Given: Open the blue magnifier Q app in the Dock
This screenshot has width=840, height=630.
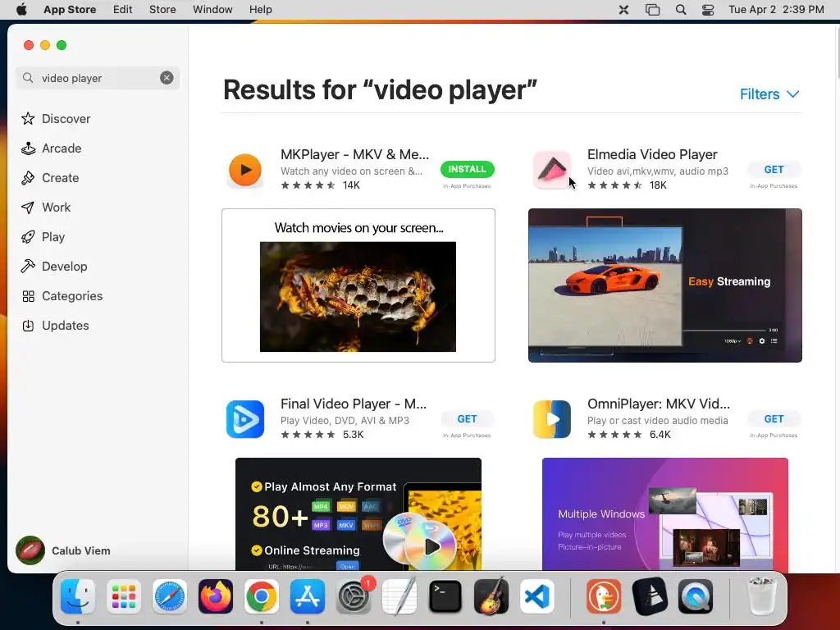Looking at the screenshot, I should [x=696, y=596].
